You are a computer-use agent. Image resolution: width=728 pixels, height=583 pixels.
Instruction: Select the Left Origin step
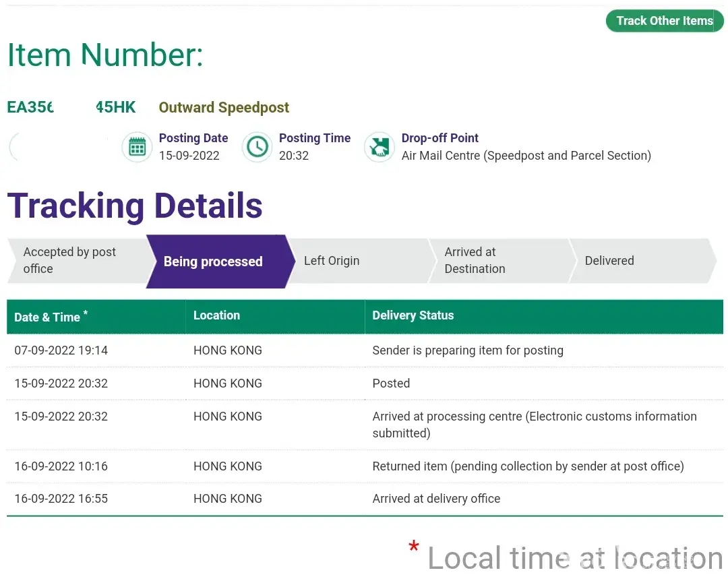[x=332, y=261]
